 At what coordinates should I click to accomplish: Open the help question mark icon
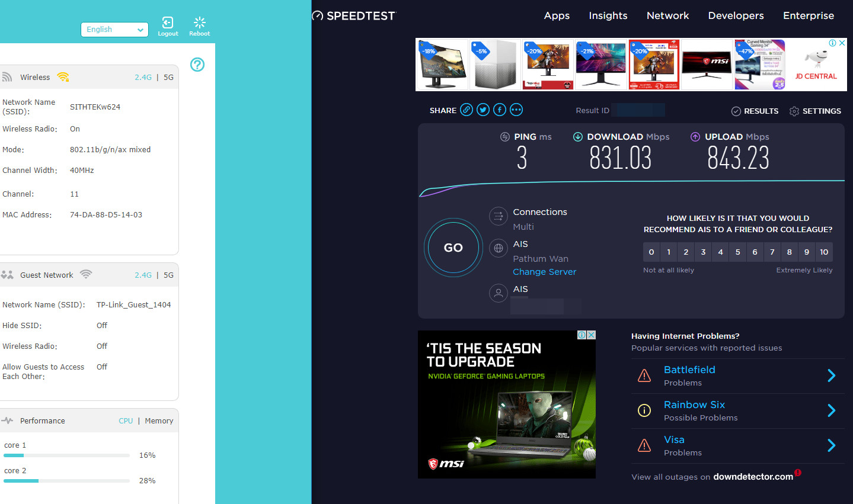[197, 65]
